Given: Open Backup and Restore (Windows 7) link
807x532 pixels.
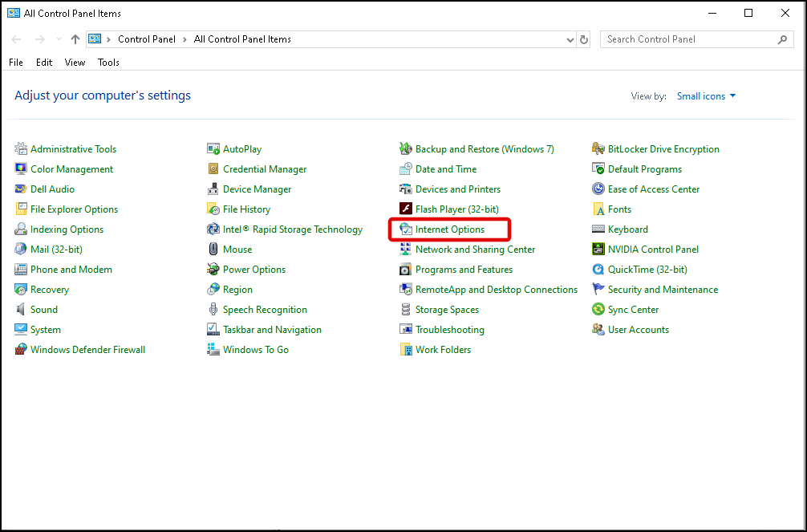Looking at the screenshot, I should click(x=485, y=148).
